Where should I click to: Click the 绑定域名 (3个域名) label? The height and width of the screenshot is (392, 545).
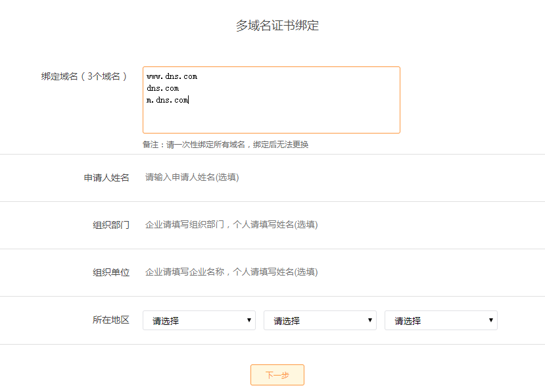pos(85,76)
